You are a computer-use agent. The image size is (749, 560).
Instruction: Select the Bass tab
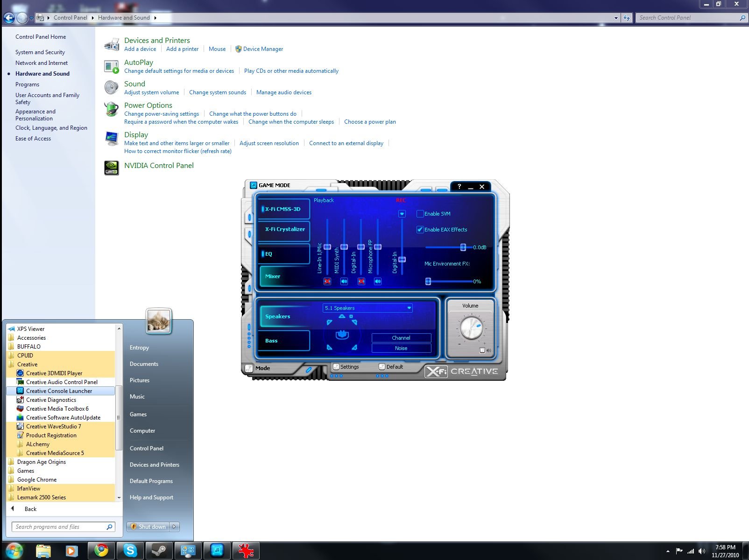click(x=284, y=341)
